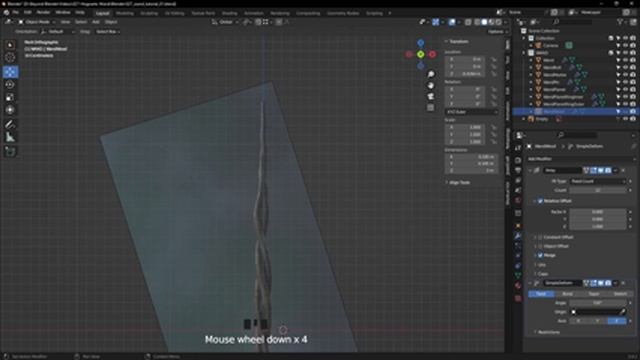This screenshot has width=640, height=360.
Task: Switch to the Modeling workspace tab
Action: [124, 13]
